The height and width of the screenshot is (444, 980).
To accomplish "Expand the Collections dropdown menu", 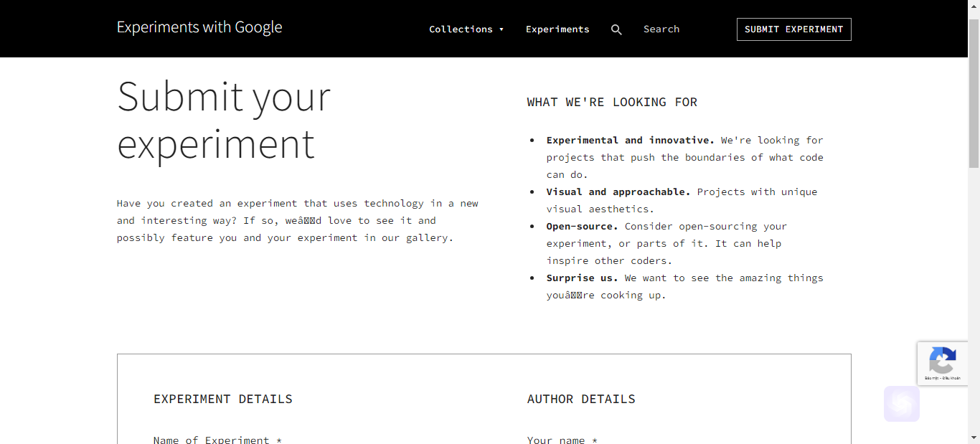I will click(466, 29).
